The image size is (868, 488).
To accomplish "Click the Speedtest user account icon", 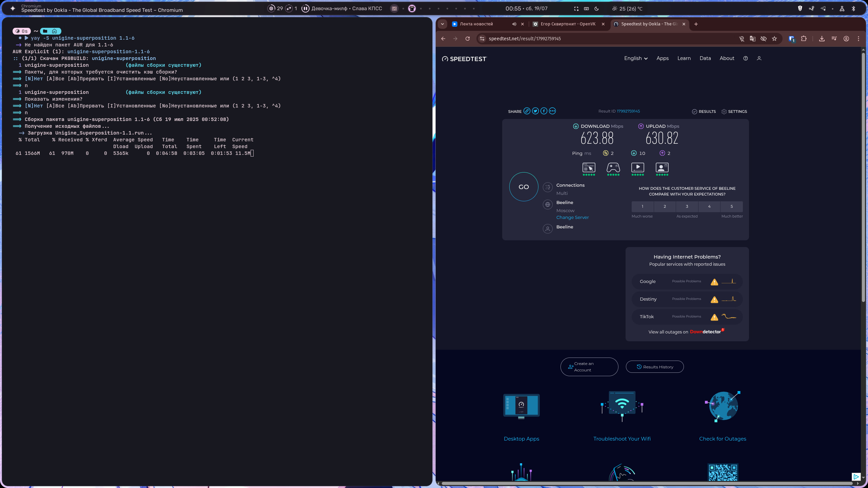I will click(x=759, y=58).
